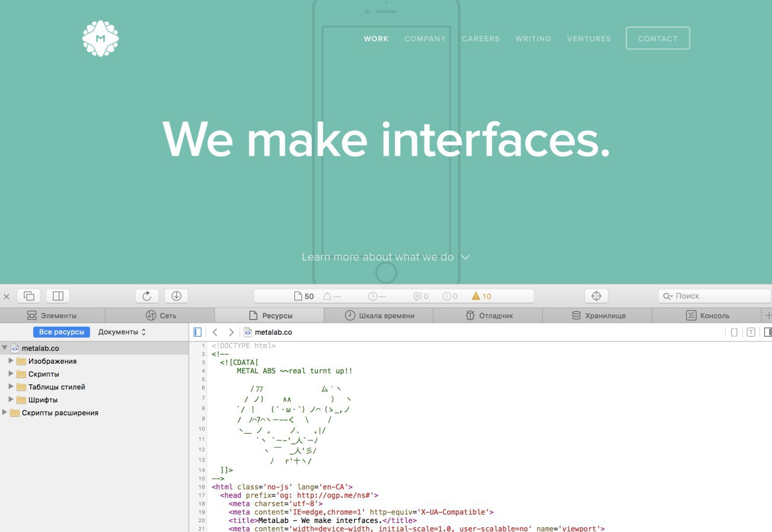Select metalab.co in resource tree

pos(95,348)
